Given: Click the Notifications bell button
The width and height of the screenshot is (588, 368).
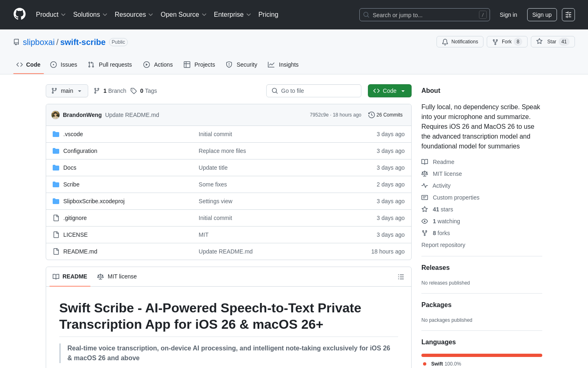Looking at the screenshot, I should pyautogui.click(x=460, y=42).
